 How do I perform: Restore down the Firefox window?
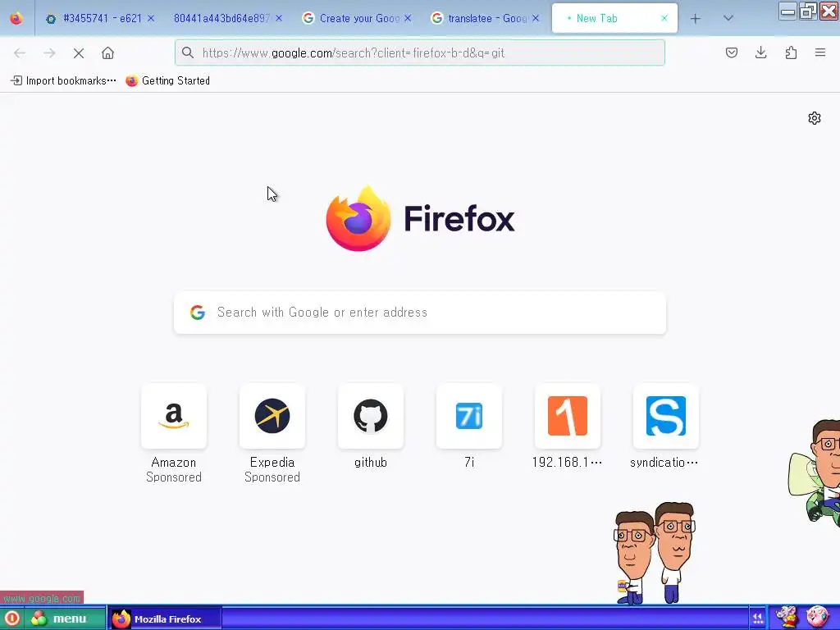pos(808,11)
